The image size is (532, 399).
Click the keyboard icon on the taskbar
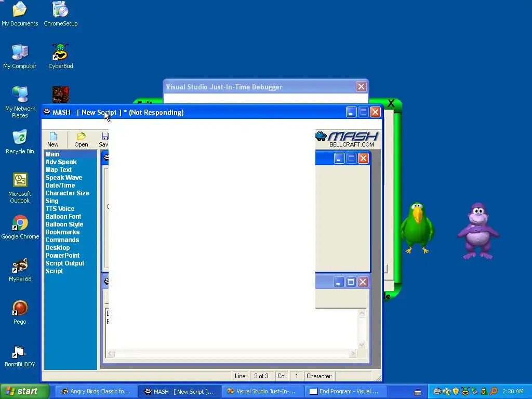coord(418,392)
